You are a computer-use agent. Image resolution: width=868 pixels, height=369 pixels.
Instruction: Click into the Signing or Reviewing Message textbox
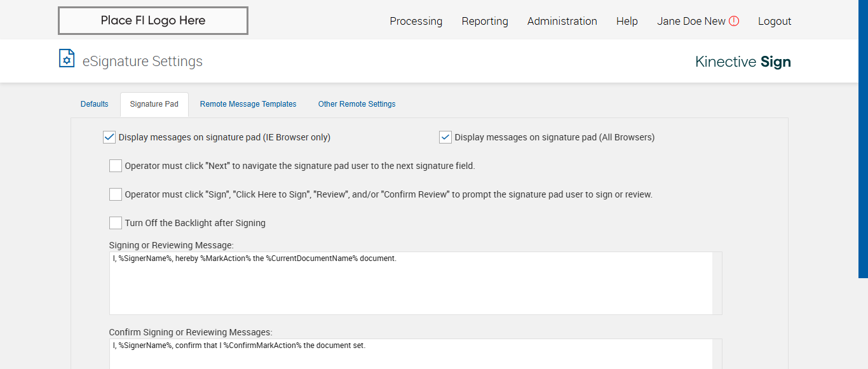point(410,283)
